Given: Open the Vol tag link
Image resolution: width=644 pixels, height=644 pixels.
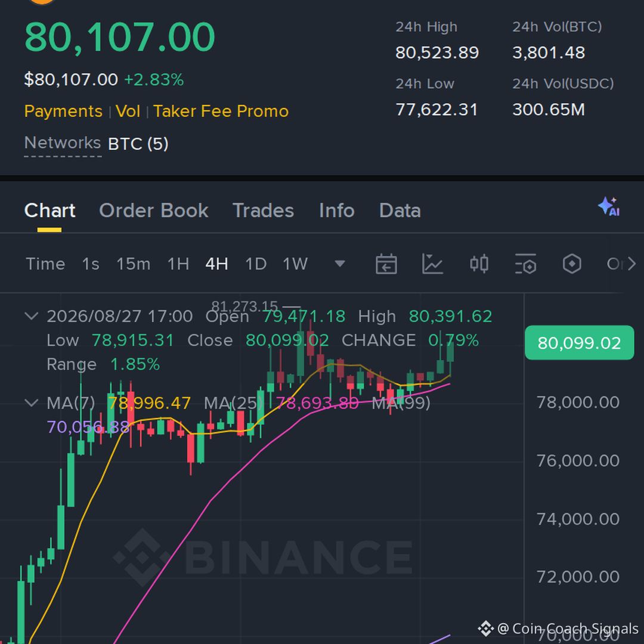Looking at the screenshot, I should [128, 112].
